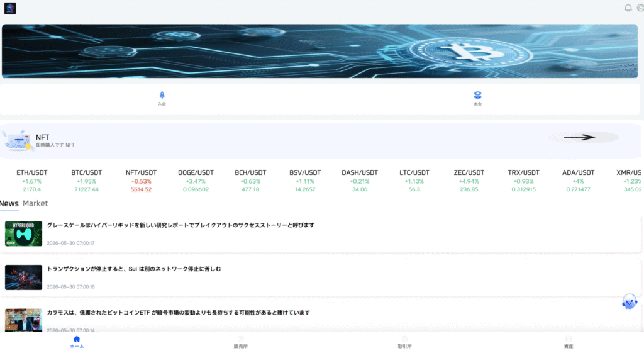
Task: Open the Sui network outage news thumbnail
Action: [23, 277]
